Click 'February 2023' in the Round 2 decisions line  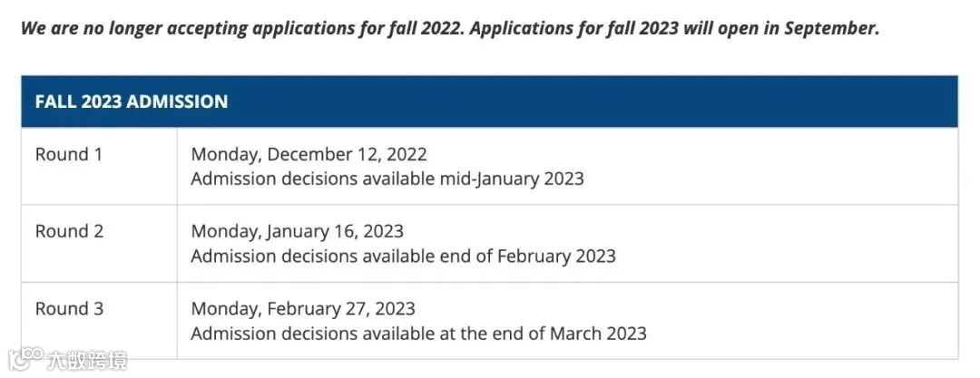click(x=556, y=257)
